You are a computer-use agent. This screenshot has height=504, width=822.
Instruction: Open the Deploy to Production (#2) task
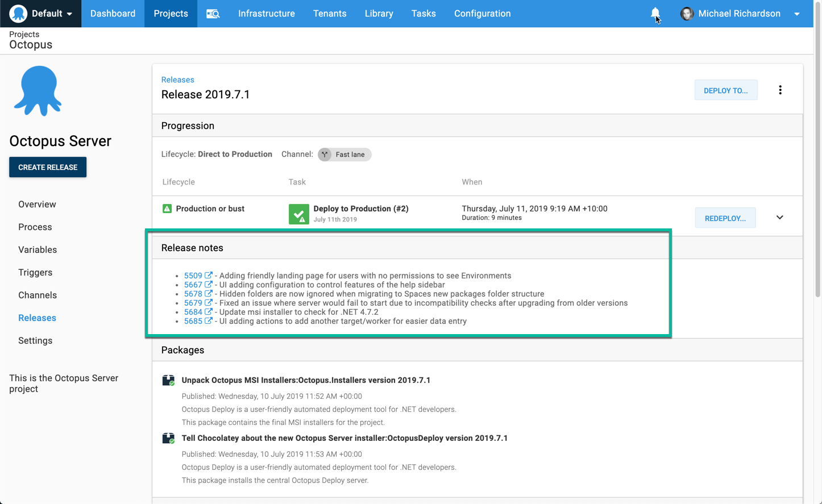[x=361, y=209]
